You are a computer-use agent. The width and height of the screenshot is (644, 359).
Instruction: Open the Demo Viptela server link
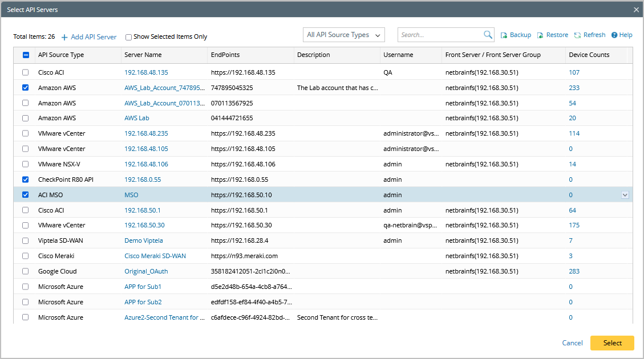coord(144,240)
